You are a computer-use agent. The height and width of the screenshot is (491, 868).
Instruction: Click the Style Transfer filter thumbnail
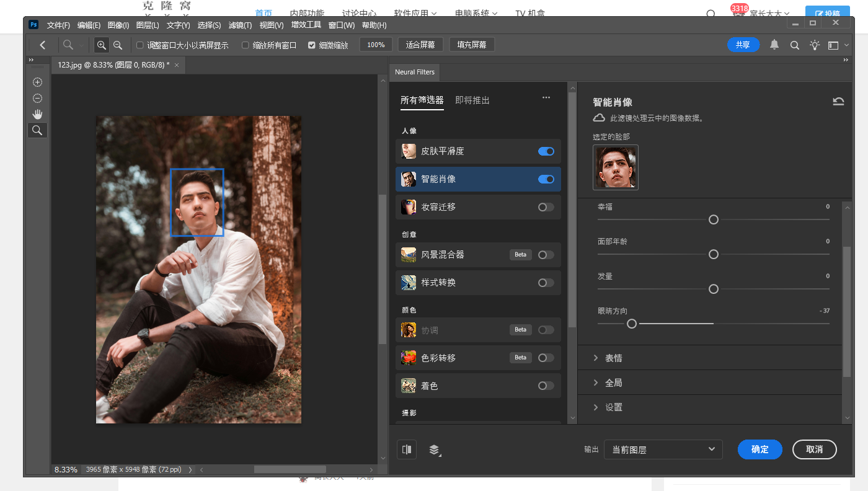[x=408, y=283]
